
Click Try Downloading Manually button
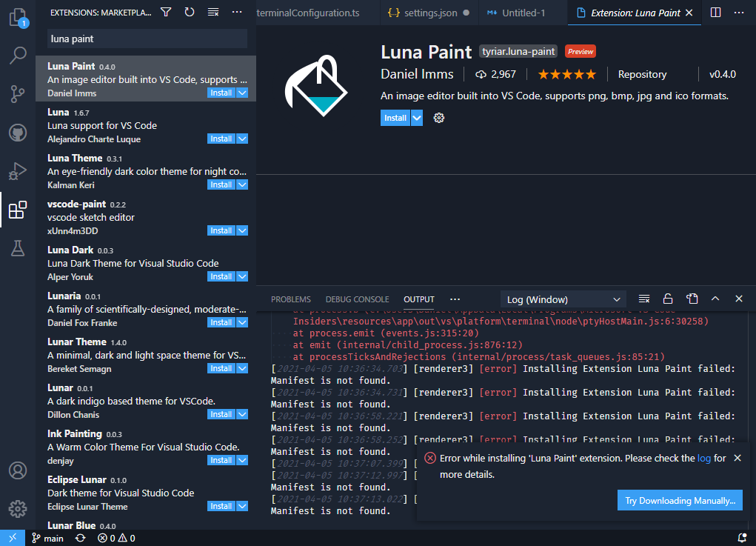coord(680,501)
